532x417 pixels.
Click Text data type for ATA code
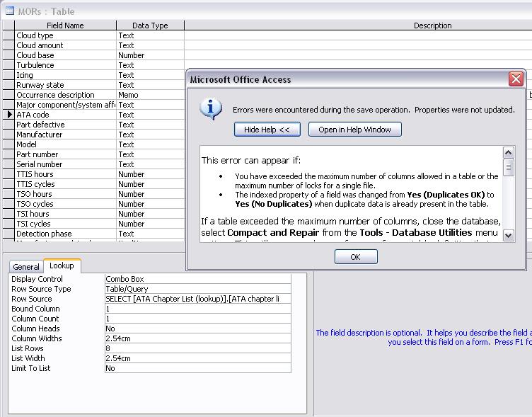(150, 115)
